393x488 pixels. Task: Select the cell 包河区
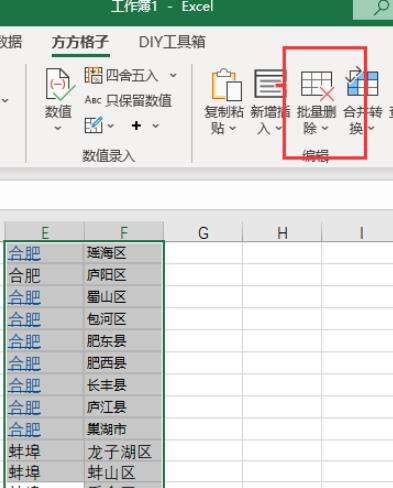click(x=124, y=319)
